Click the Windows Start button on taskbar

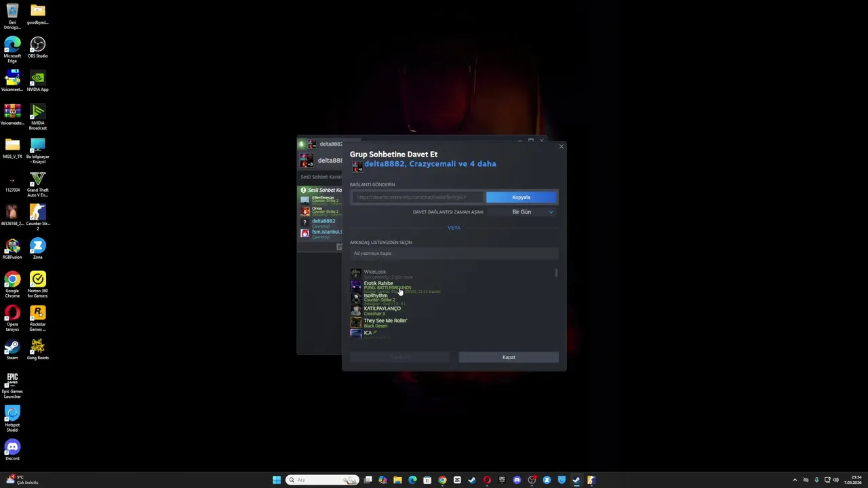[277, 480]
